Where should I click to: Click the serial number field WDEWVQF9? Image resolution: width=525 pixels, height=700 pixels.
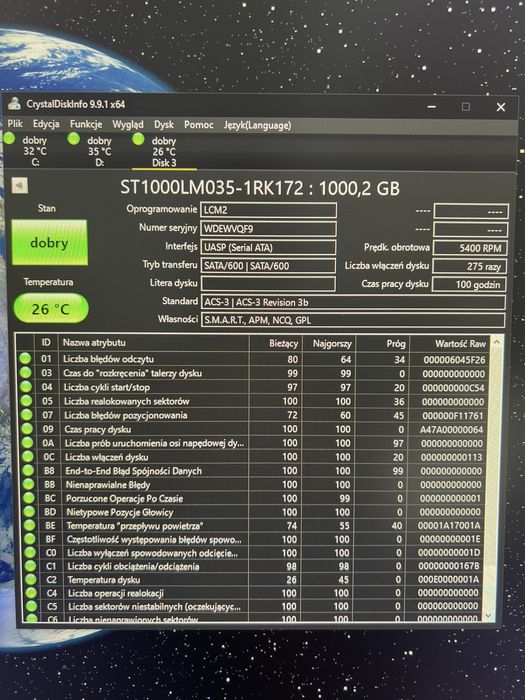pyautogui.click(x=268, y=229)
